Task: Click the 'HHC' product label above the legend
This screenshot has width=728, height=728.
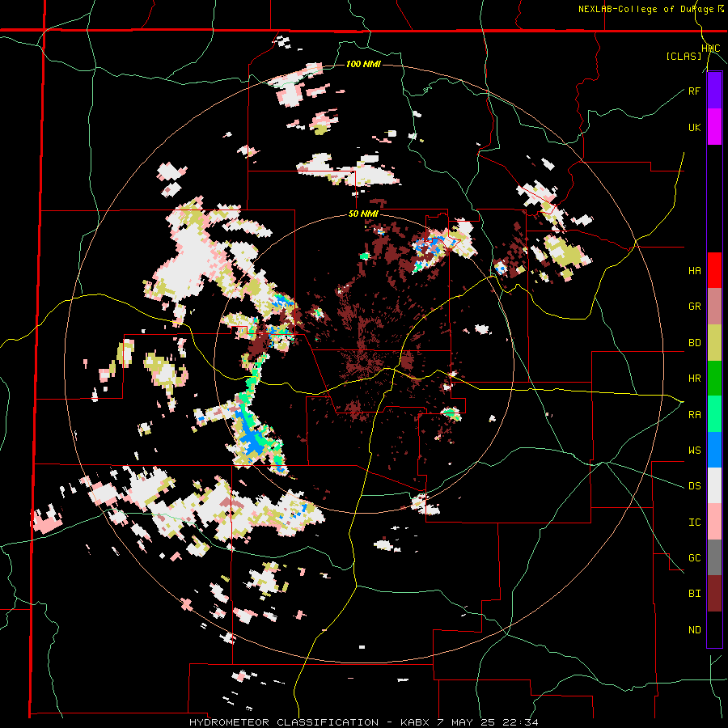Action: pyautogui.click(x=710, y=49)
